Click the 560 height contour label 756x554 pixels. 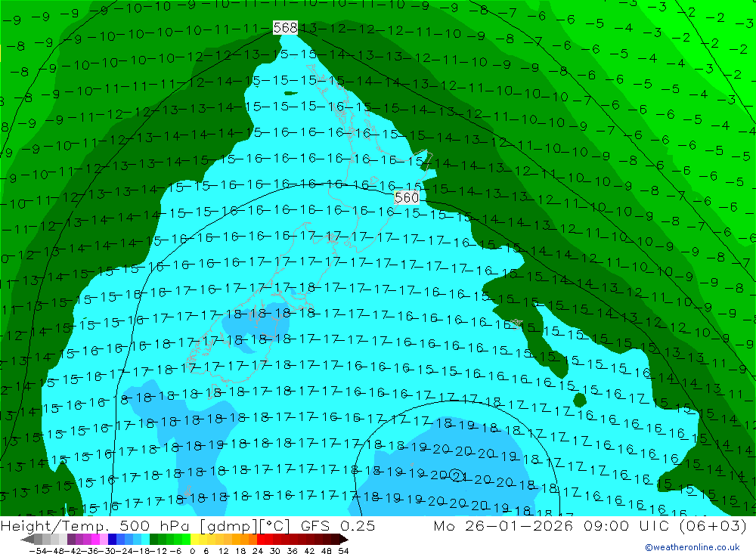pos(407,197)
